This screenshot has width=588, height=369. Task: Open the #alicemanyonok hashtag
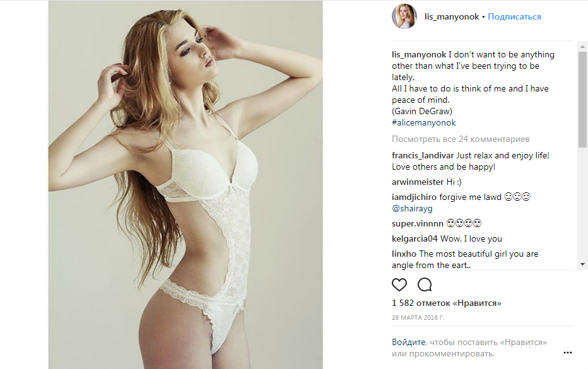pyautogui.click(x=424, y=122)
